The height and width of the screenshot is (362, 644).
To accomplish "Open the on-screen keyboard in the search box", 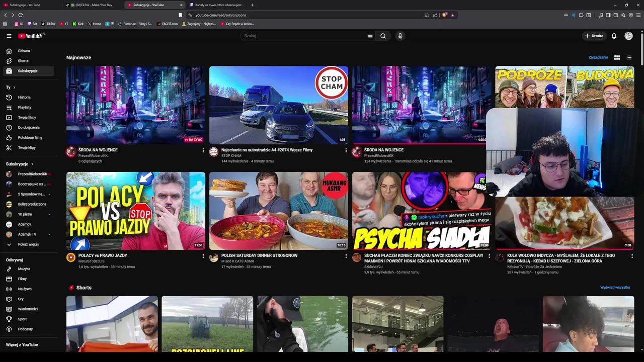I will pos(370,36).
